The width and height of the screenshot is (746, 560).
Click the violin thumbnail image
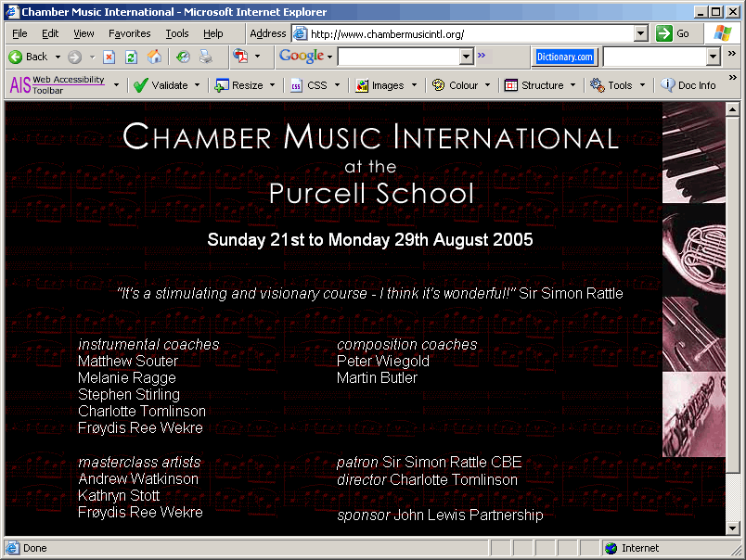[x=694, y=335]
